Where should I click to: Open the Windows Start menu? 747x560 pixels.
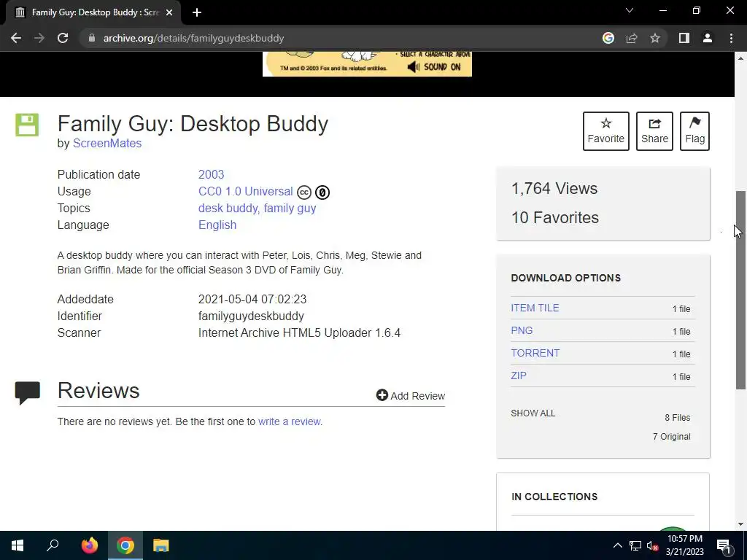pyautogui.click(x=18, y=545)
